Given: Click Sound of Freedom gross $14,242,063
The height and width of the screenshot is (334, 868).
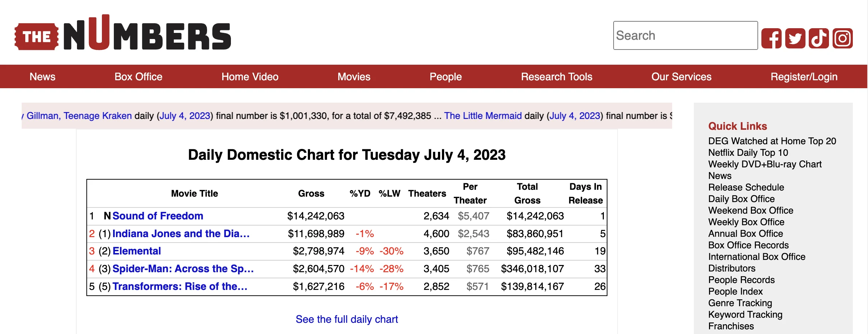Looking at the screenshot, I should (315, 216).
